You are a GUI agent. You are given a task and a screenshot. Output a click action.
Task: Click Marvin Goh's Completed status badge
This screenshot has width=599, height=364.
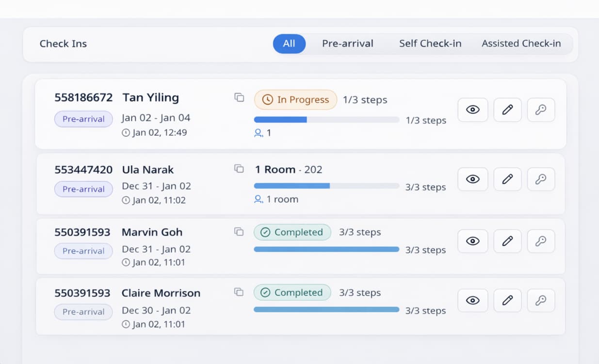tap(292, 232)
